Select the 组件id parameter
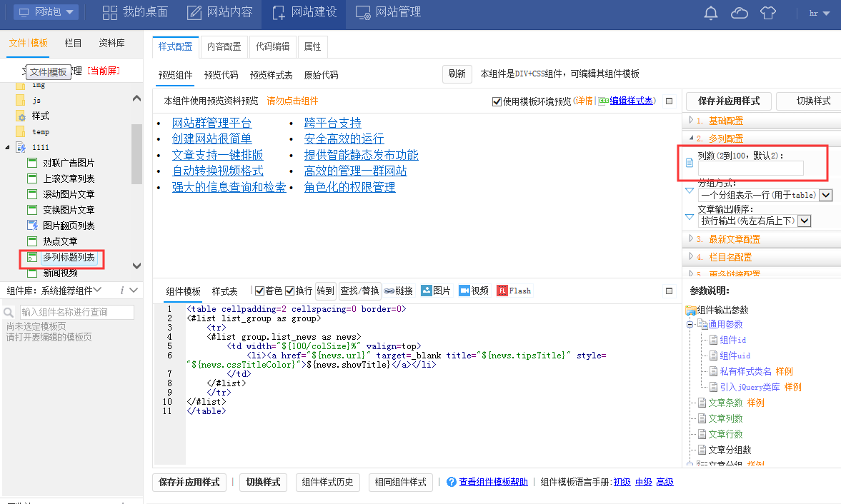Screen dimensions: 841x504 coord(732,340)
